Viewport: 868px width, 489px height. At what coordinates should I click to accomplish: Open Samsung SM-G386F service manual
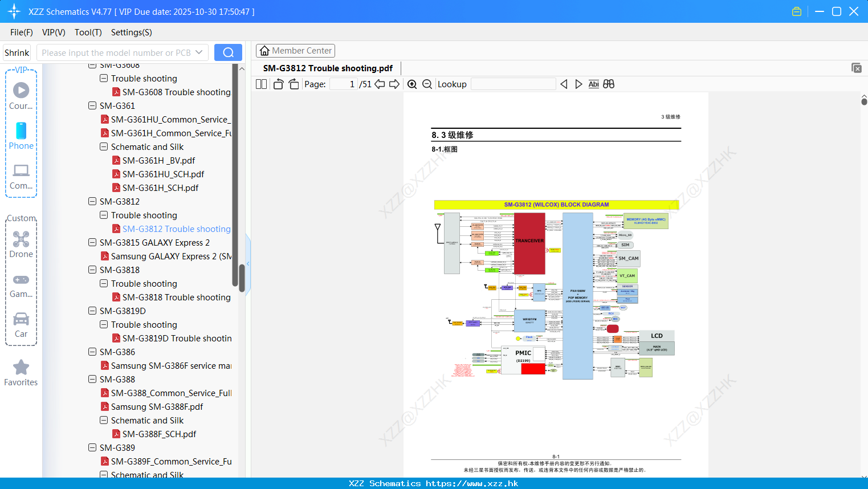point(172,365)
